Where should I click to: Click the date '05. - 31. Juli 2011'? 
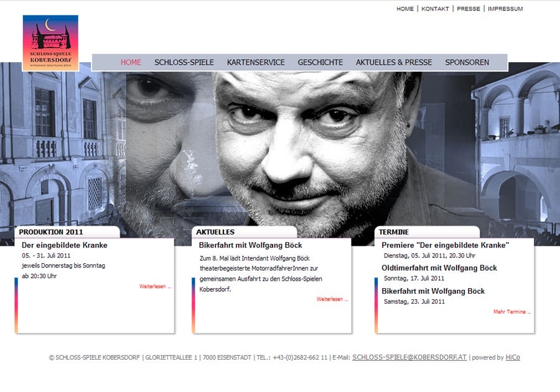(46, 256)
